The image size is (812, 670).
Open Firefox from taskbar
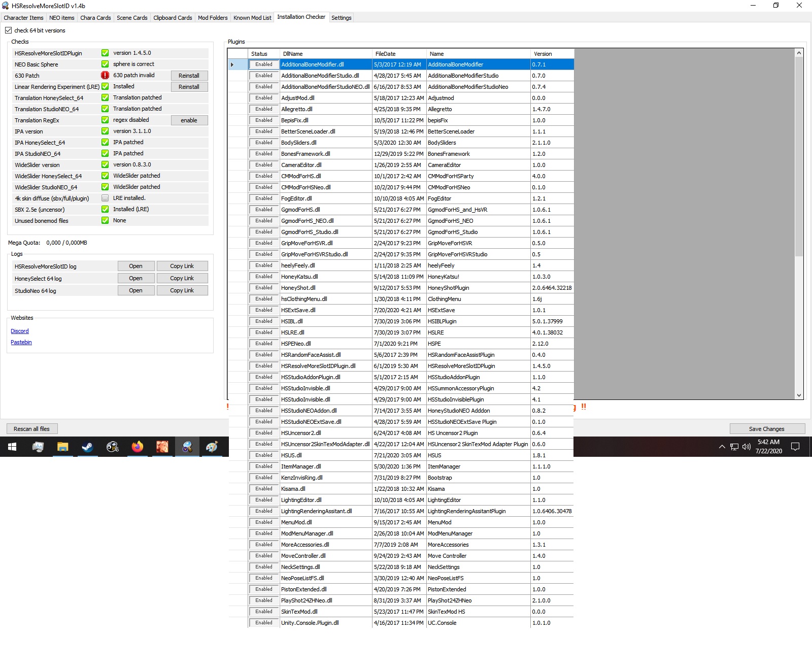(x=137, y=447)
